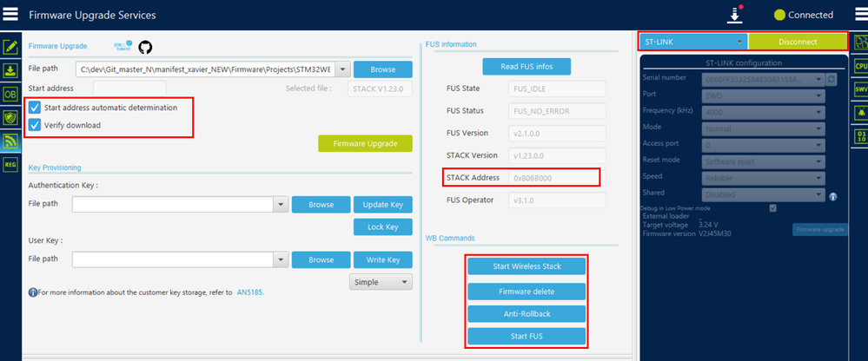Toggle Debug in Low Power mode checkbox
The width and height of the screenshot is (868, 361).
click(773, 208)
